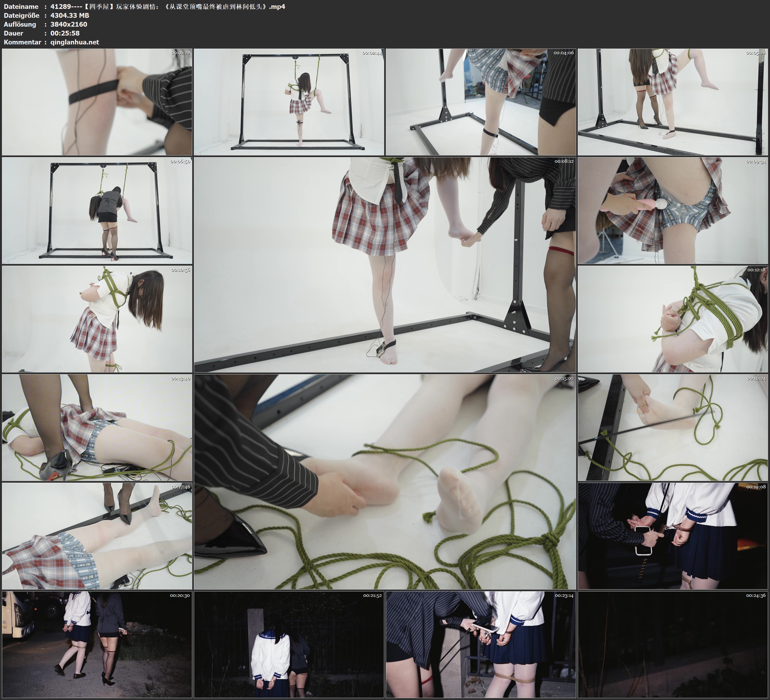The width and height of the screenshot is (770, 700).
Task: Open the thumbnail timestamped 00:21:52
Action: pos(289,644)
